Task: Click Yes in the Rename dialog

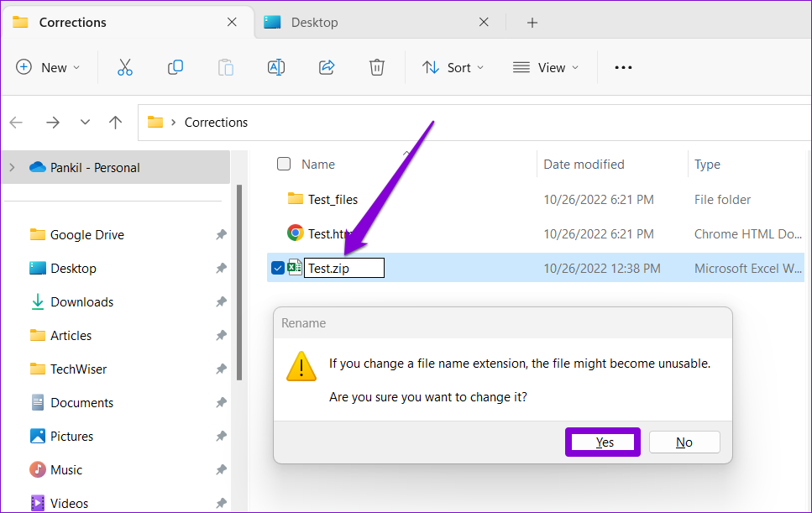Action: point(603,442)
